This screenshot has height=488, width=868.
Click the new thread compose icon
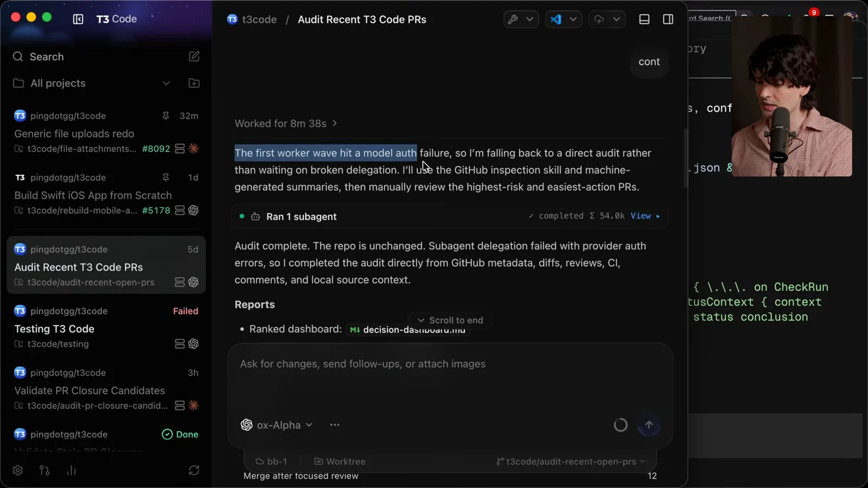tap(194, 56)
